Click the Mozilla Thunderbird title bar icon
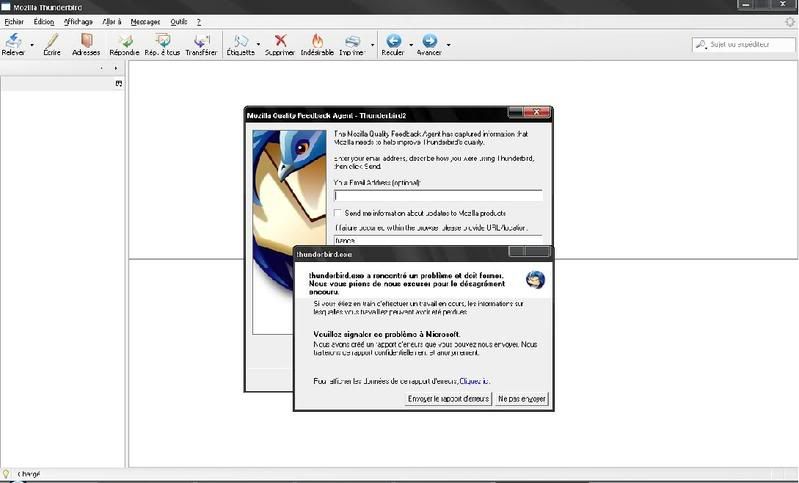 (x=6, y=7)
